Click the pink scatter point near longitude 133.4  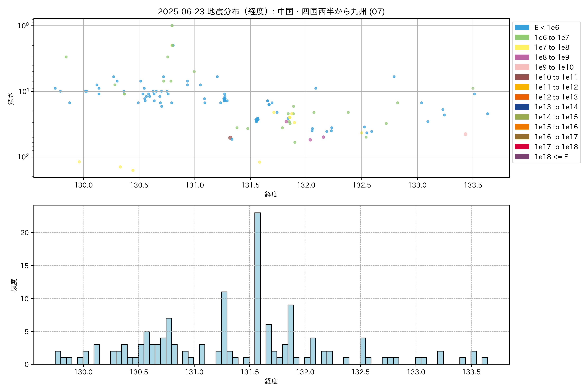pos(465,134)
